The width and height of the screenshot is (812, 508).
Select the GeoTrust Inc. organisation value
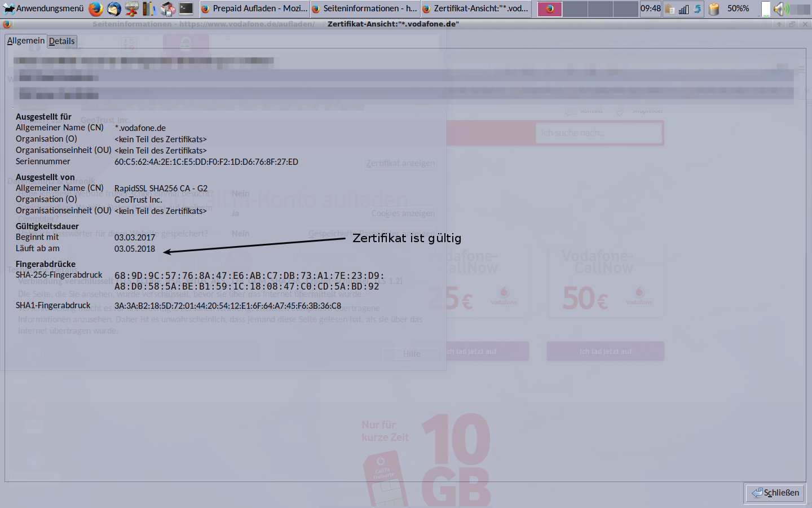point(138,200)
